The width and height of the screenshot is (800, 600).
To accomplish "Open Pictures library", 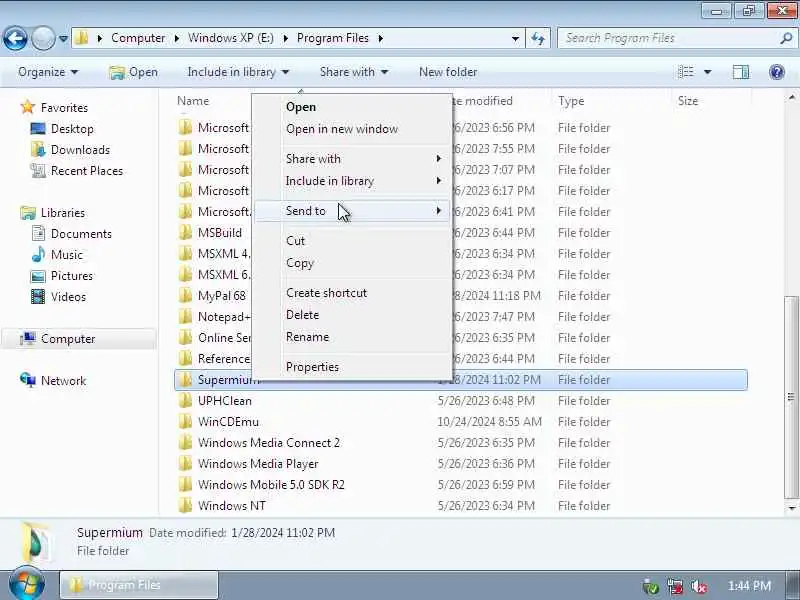I will pyautogui.click(x=62, y=276).
